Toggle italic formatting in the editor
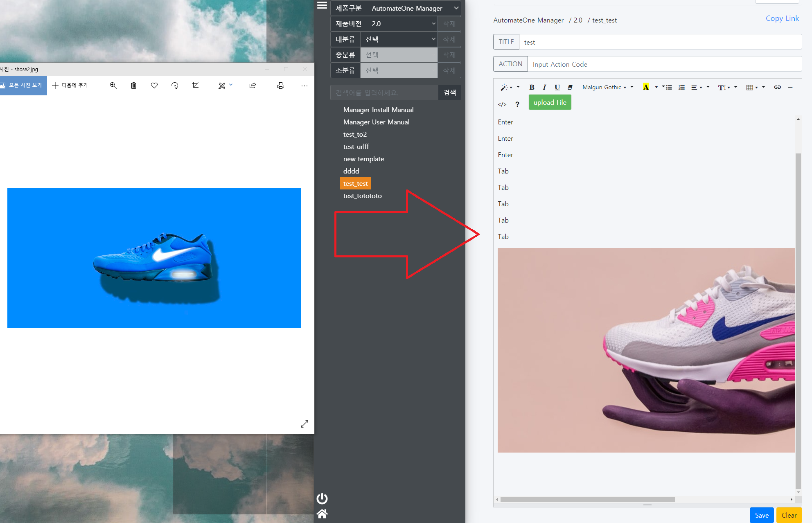The width and height of the screenshot is (812, 525). [544, 87]
